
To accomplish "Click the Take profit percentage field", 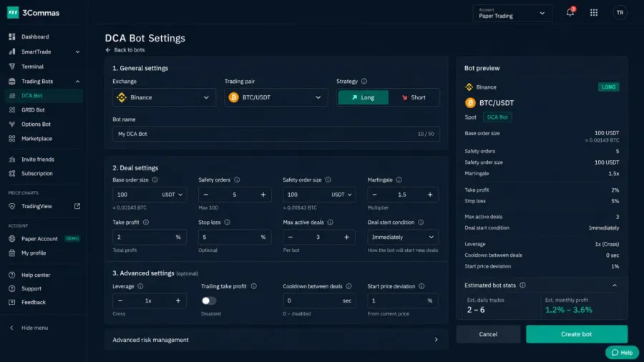I will 150,237.
